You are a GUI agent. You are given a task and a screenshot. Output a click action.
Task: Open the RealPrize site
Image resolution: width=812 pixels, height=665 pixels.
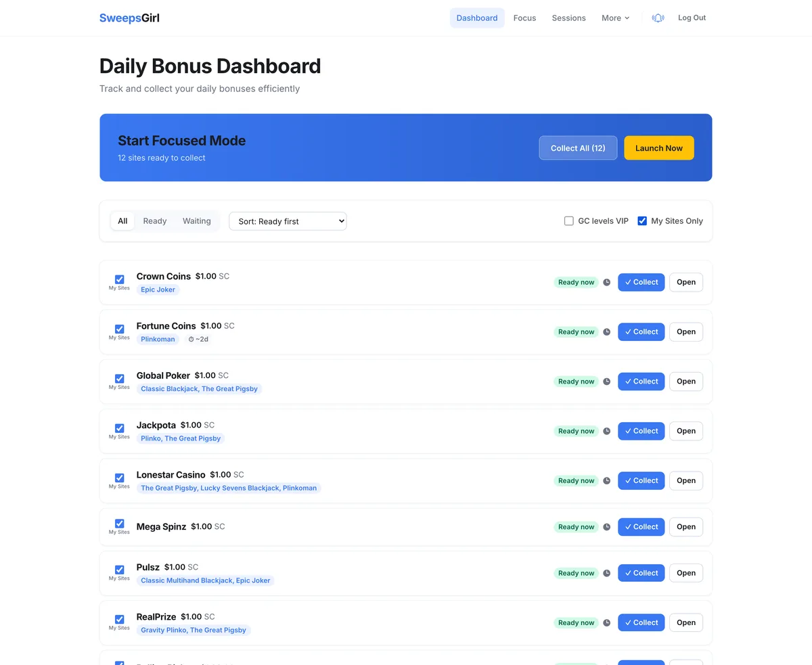coord(686,623)
